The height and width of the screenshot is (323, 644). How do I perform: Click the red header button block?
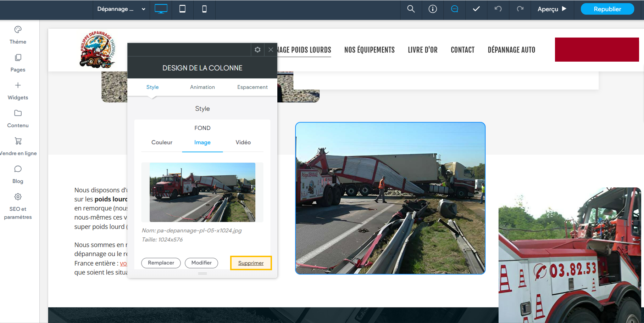597,50
